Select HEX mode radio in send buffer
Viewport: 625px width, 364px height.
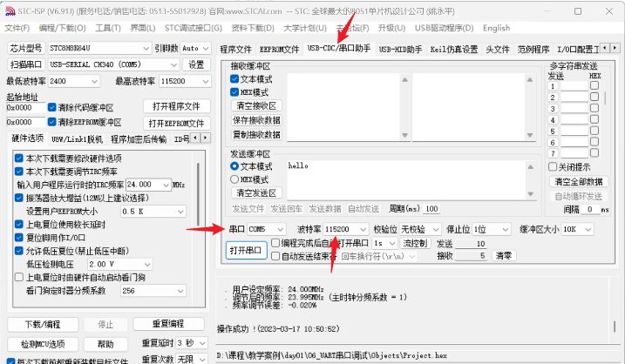tap(234, 179)
